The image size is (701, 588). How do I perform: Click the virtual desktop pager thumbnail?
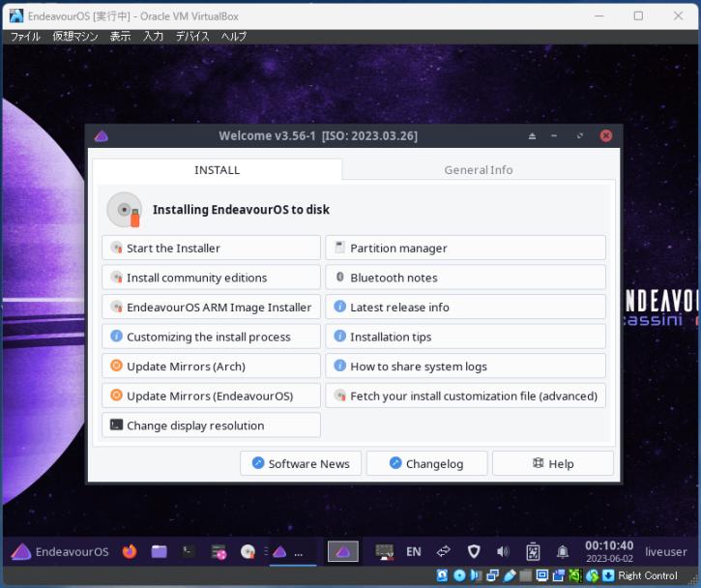pos(343,551)
